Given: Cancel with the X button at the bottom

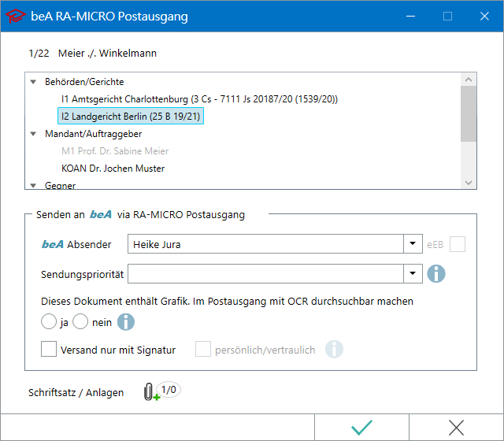Looking at the screenshot, I should [456, 428].
